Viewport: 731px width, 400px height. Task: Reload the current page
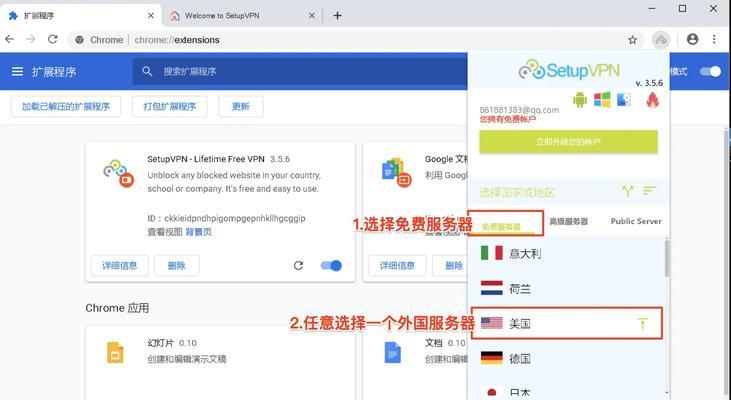point(53,40)
